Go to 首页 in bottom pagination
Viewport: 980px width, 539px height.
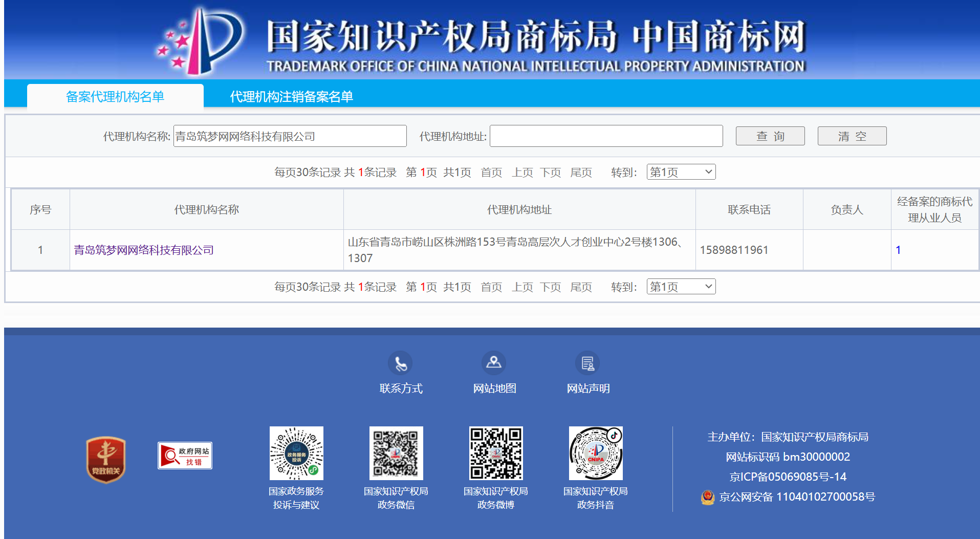491,287
